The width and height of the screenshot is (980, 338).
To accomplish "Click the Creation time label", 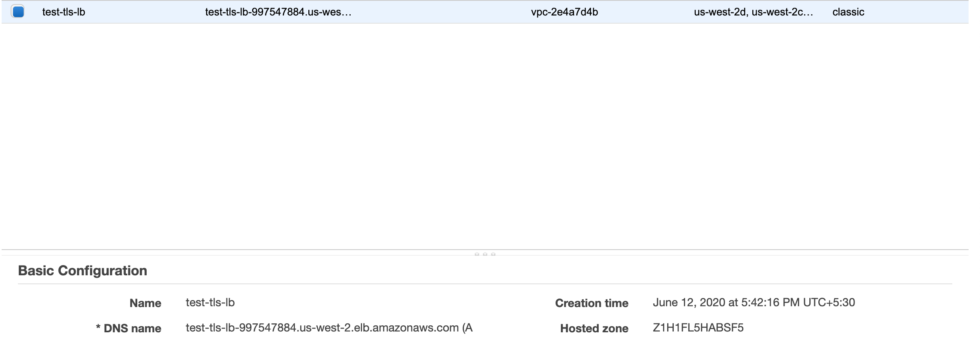I will 591,303.
